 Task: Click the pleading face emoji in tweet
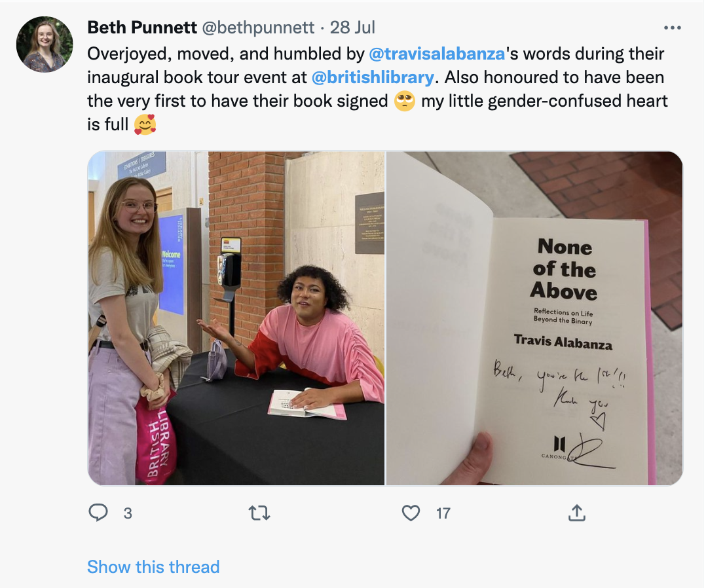(x=405, y=101)
